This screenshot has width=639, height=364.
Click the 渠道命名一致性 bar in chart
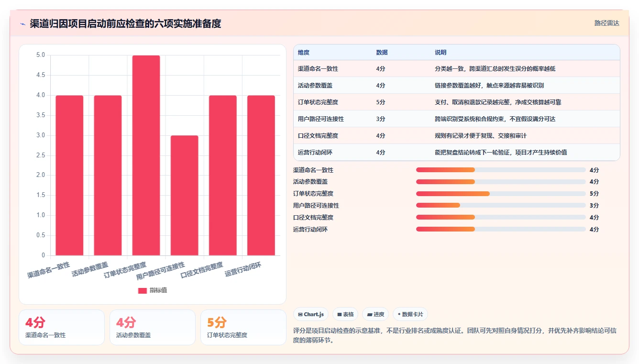(69, 176)
